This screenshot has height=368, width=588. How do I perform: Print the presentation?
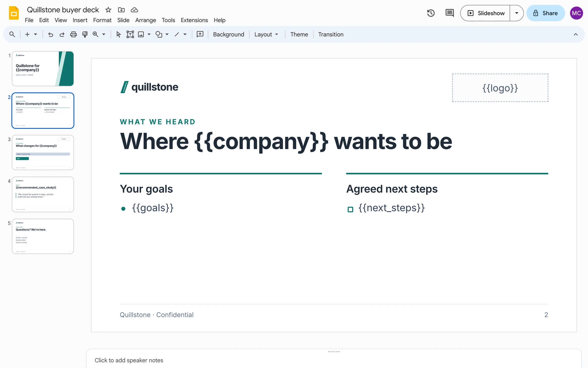(73, 34)
